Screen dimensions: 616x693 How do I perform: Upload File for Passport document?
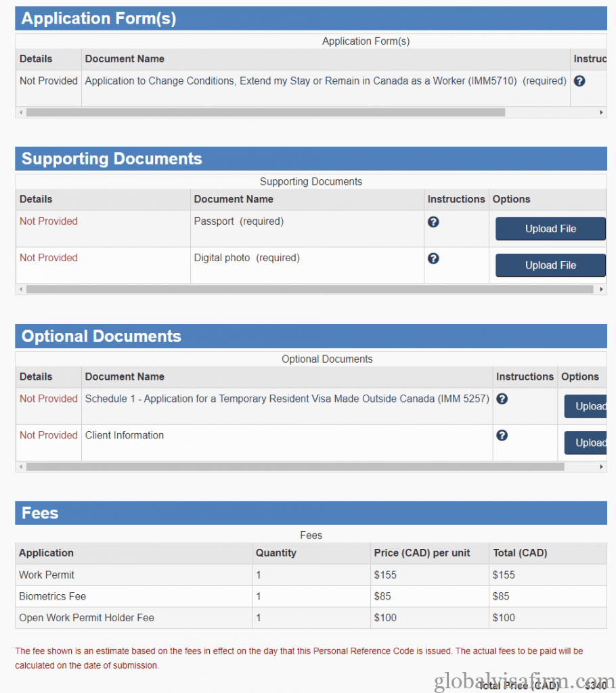click(x=550, y=229)
